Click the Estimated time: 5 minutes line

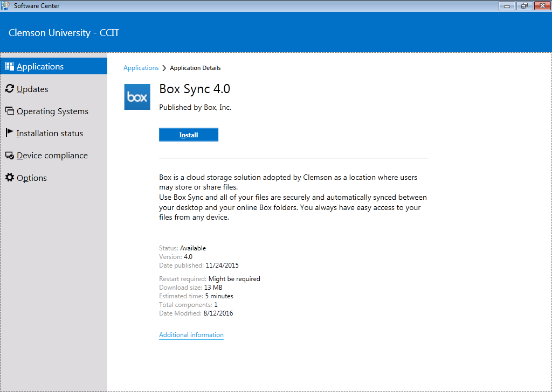tap(196, 296)
